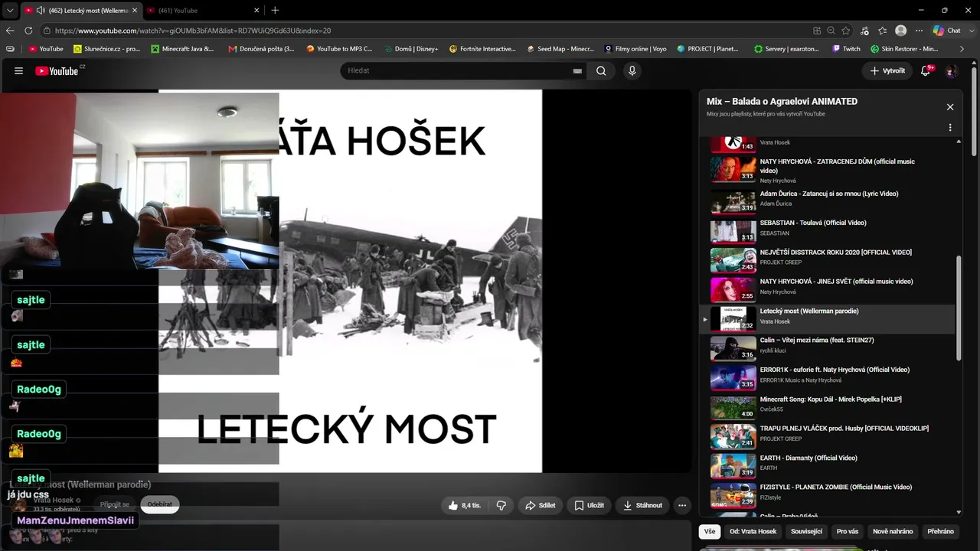Open the YouTube account avatar menu
The height and width of the screenshot is (551, 980).
(952, 71)
